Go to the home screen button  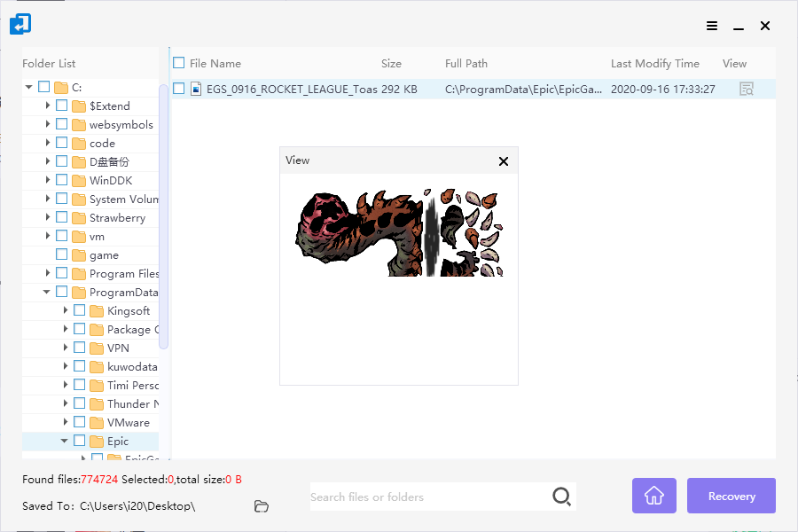[654, 496]
